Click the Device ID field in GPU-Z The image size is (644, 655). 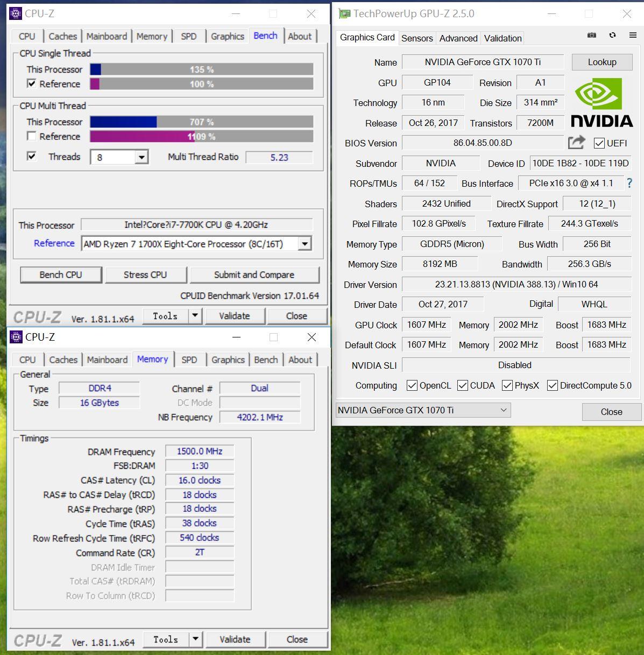pos(581,163)
